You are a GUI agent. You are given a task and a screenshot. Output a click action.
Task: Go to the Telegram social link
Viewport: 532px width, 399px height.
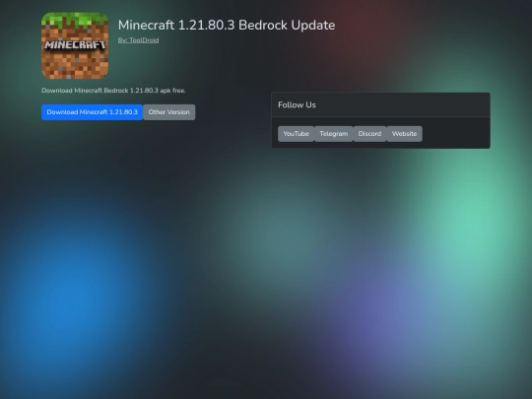click(x=334, y=134)
